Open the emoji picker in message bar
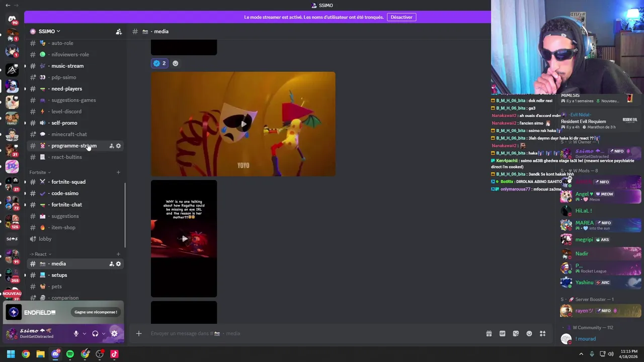 [529, 333]
